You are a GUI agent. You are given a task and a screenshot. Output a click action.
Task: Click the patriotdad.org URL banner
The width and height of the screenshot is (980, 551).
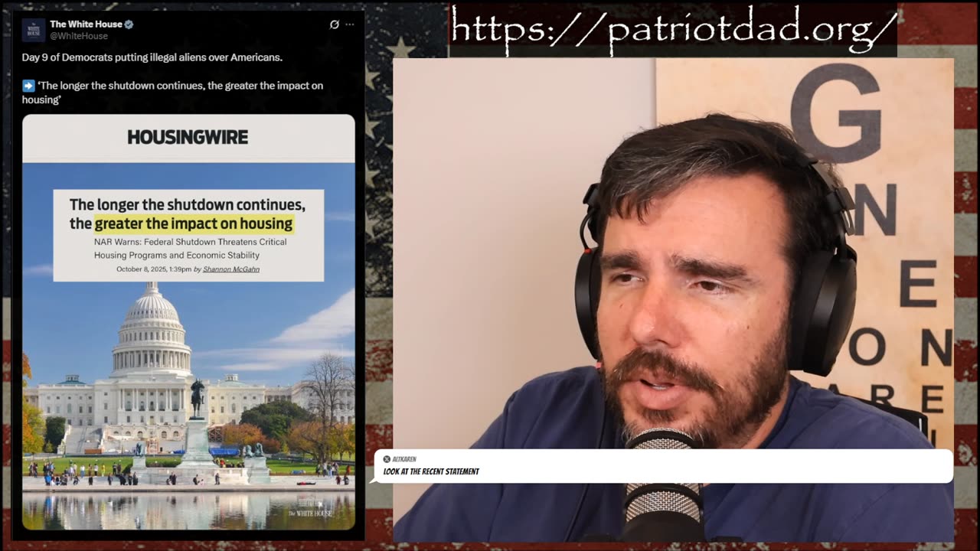click(673, 29)
